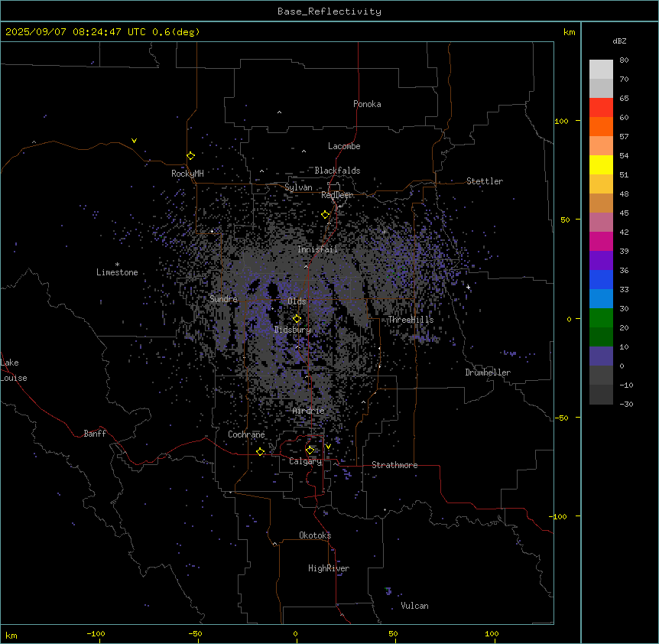
Task: Select the bright green 20-30 dBZ swatch
Action: coord(601,318)
